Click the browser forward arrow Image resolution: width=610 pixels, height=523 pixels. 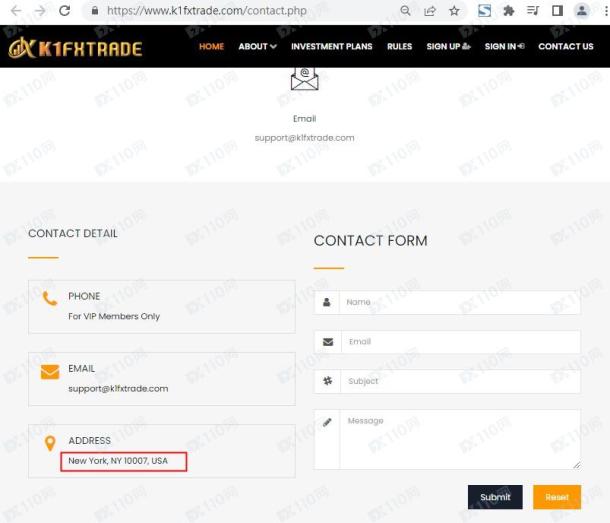point(40,11)
